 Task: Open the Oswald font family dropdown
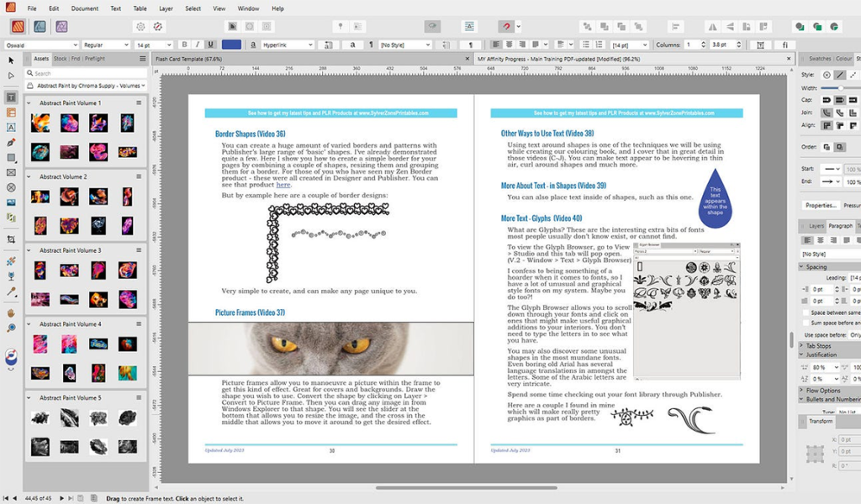click(x=42, y=45)
